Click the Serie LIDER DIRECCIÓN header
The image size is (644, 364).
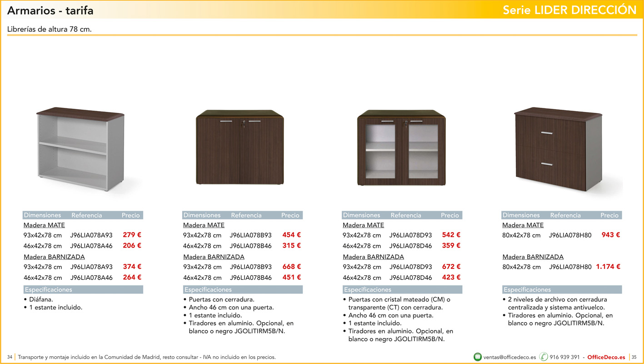[569, 10]
